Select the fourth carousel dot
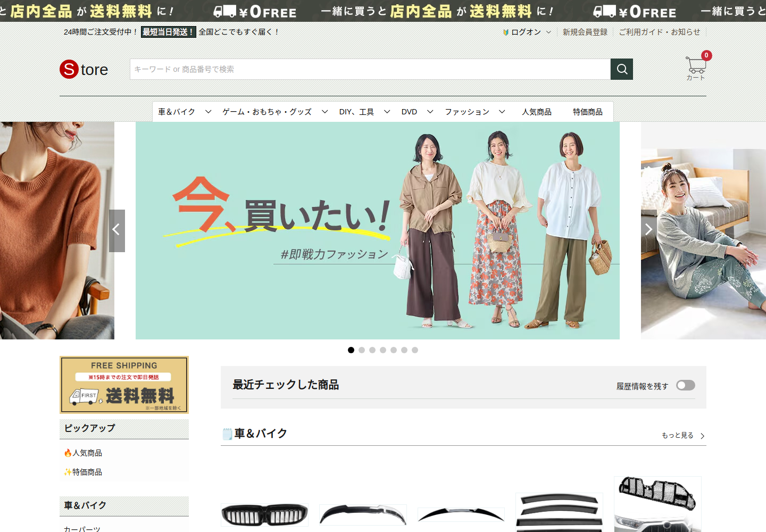766x532 pixels. click(x=383, y=350)
